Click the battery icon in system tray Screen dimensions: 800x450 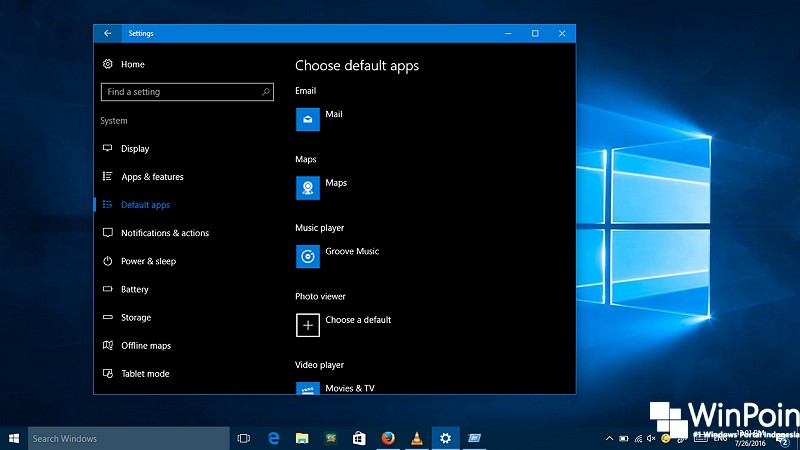(x=624, y=438)
